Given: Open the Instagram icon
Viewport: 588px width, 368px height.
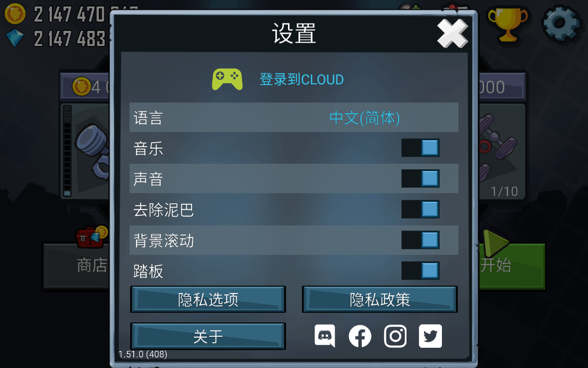Looking at the screenshot, I should [396, 336].
